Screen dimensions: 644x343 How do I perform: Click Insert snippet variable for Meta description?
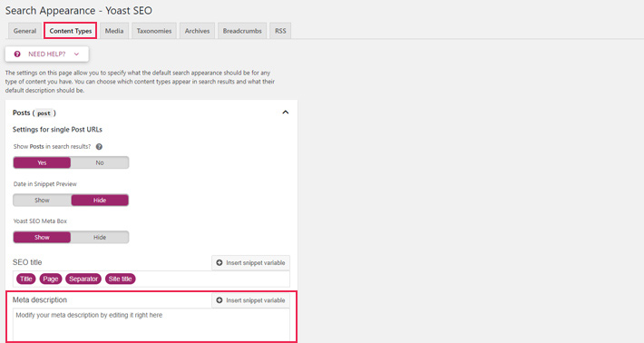click(250, 300)
